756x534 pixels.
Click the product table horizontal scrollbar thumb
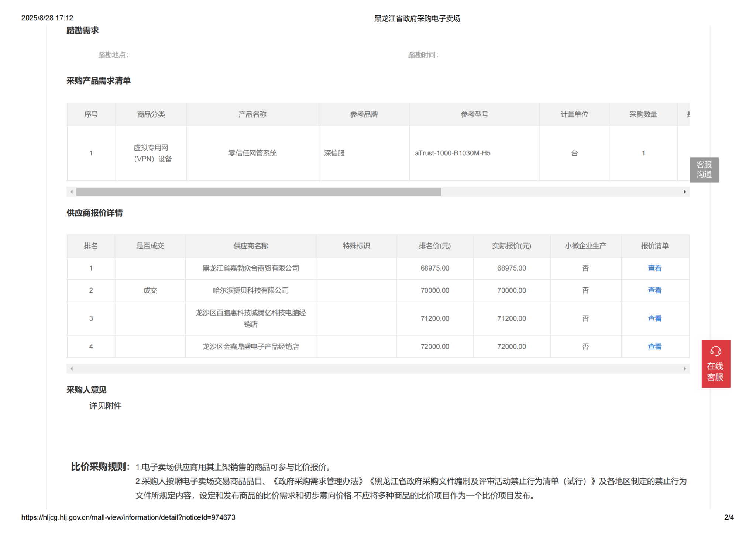click(258, 192)
